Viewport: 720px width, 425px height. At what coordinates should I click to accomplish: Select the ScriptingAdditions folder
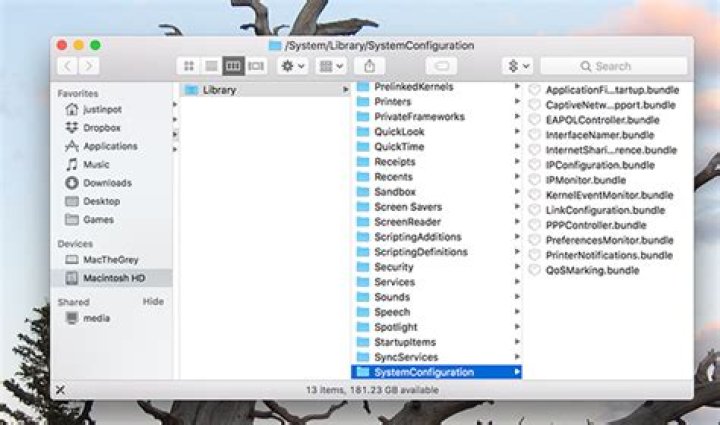click(439, 237)
